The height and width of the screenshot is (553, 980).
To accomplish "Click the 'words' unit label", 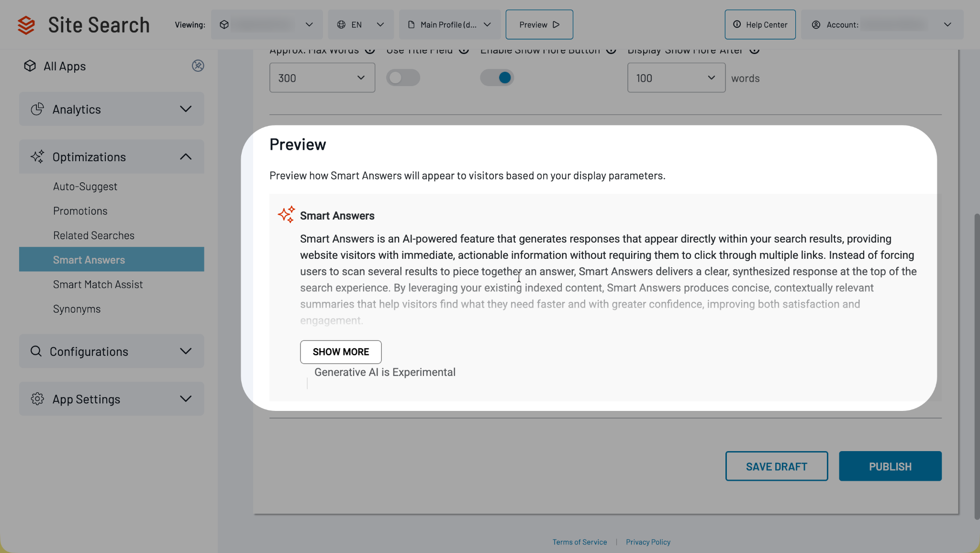I will click(x=745, y=78).
